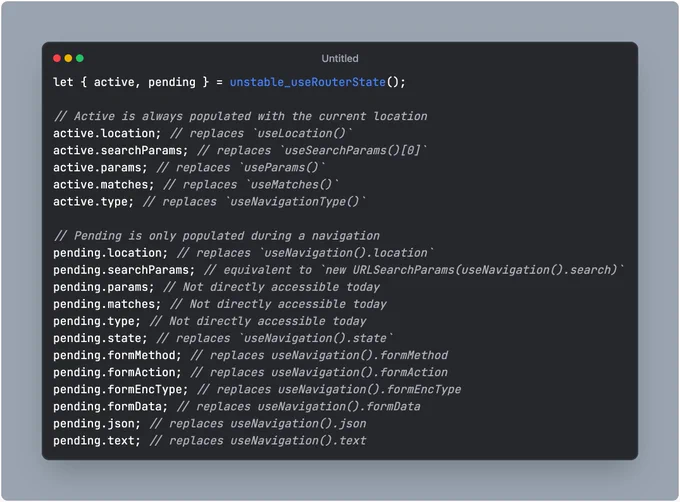680x502 pixels.
Task: Click 'let { active, pending }' declaration text
Action: point(131,82)
